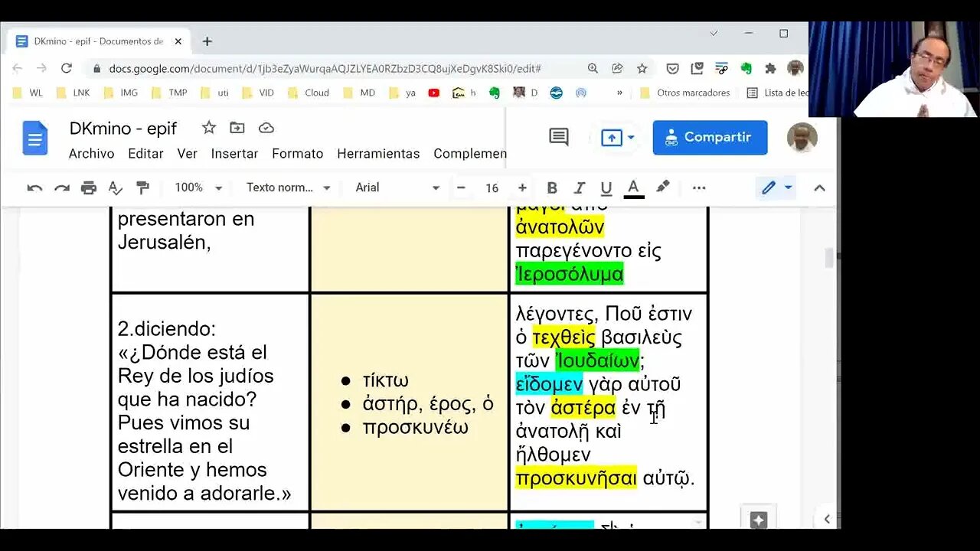Click the Print icon
Screen dimensions: 980x551
[x=89, y=187]
